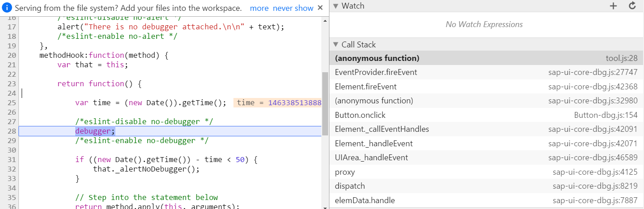Select Button.onclick stack frame

pyautogui.click(x=486, y=115)
